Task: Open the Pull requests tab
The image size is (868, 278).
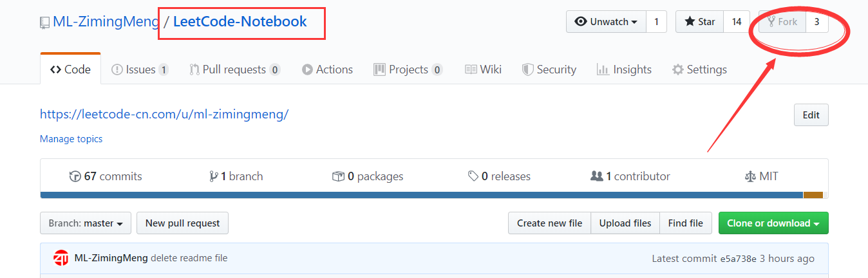Action: pyautogui.click(x=234, y=69)
